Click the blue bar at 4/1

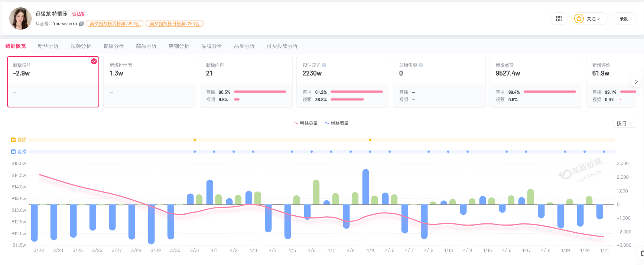(x=210, y=192)
